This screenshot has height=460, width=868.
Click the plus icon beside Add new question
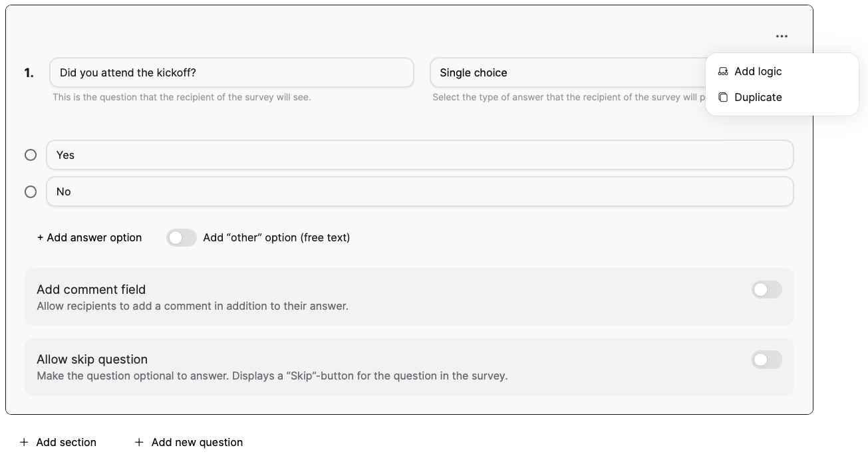click(139, 443)
